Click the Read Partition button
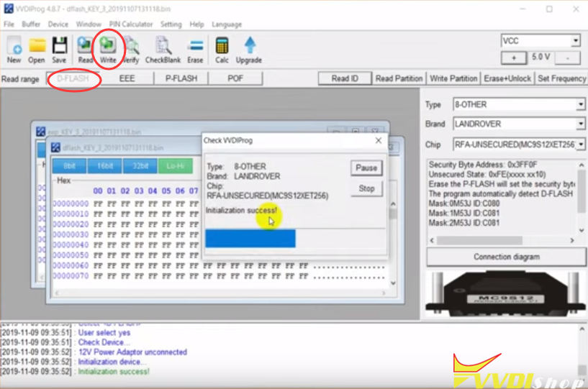 [x=399, y=78]
